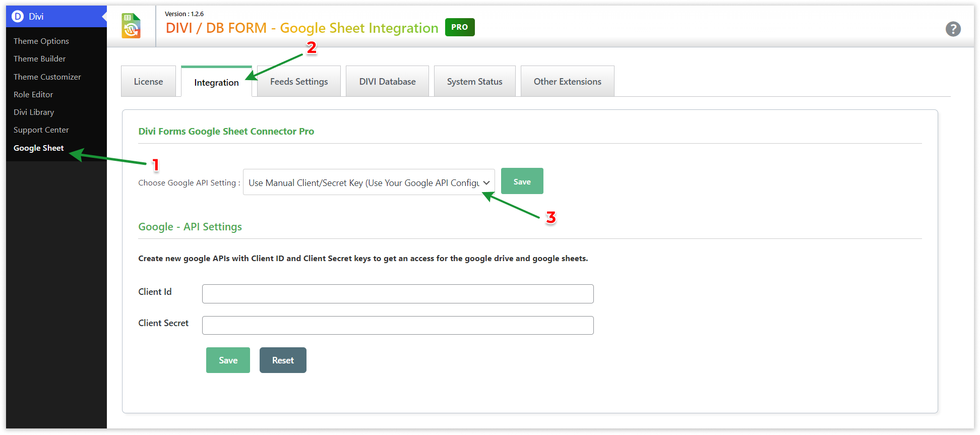The height and width of the screenshot is (435, 980).
Task: Open the Feeds Settings tab
Action: (298, 82)
